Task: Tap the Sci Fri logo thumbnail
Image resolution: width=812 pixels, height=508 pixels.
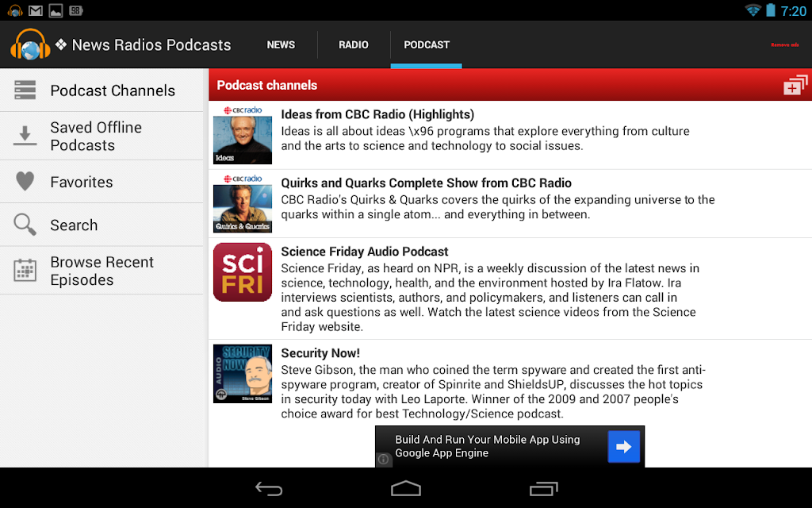Action: tap(243, 272)
